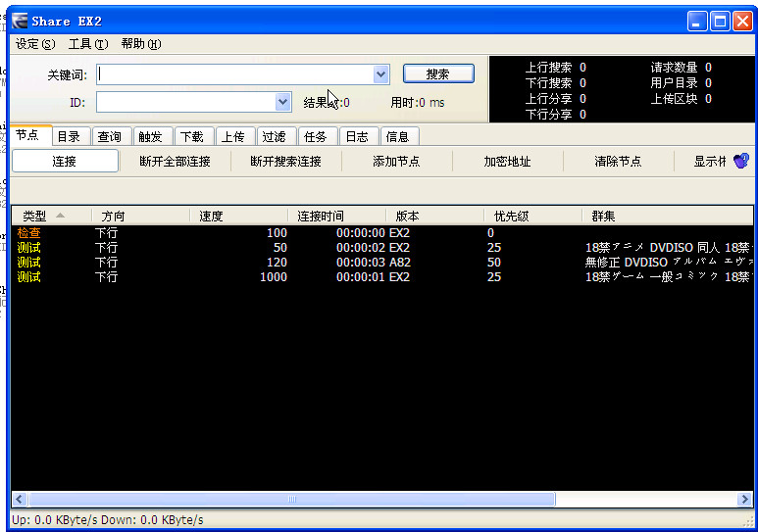Click the partially shown 显示 button

coord(711,161)
